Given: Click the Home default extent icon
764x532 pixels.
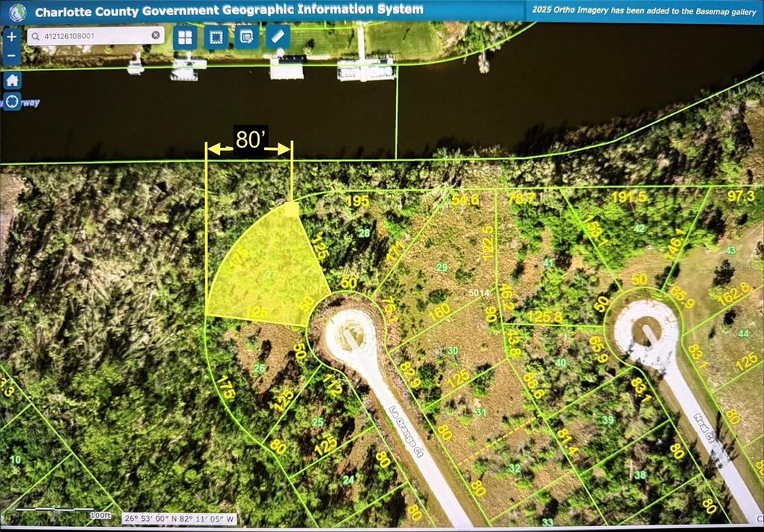Looking at the screenshot, I should point(12,81).
